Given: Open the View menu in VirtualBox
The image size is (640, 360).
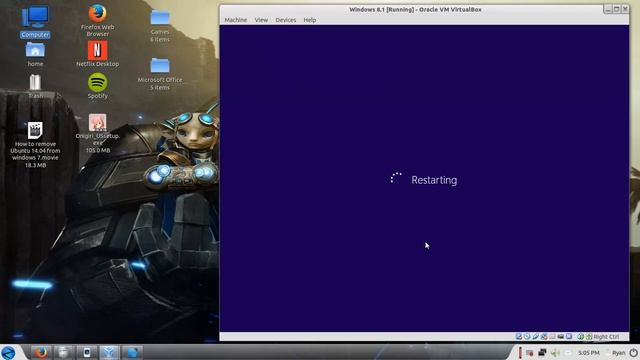Looking at the screenshot, I should click(x=261, y=20).
